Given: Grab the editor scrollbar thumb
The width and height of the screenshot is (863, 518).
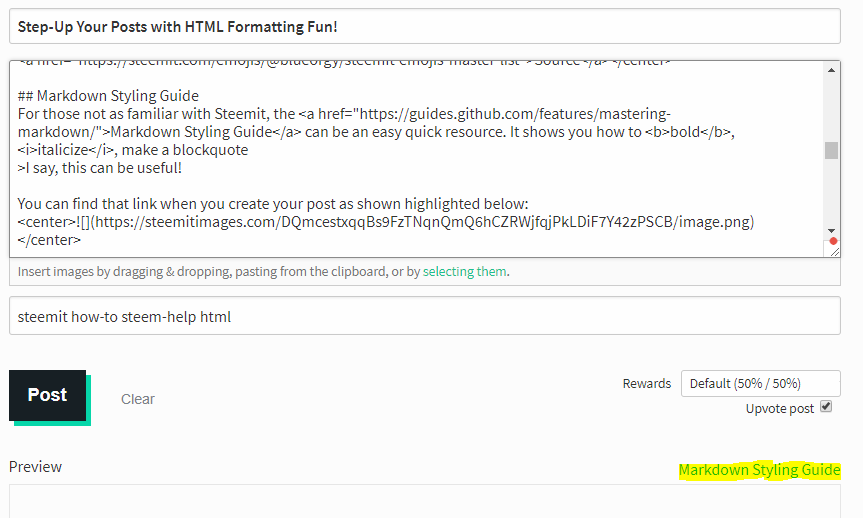Looking at the screenshot, I should pyautogui.click(x=831, y=150).
